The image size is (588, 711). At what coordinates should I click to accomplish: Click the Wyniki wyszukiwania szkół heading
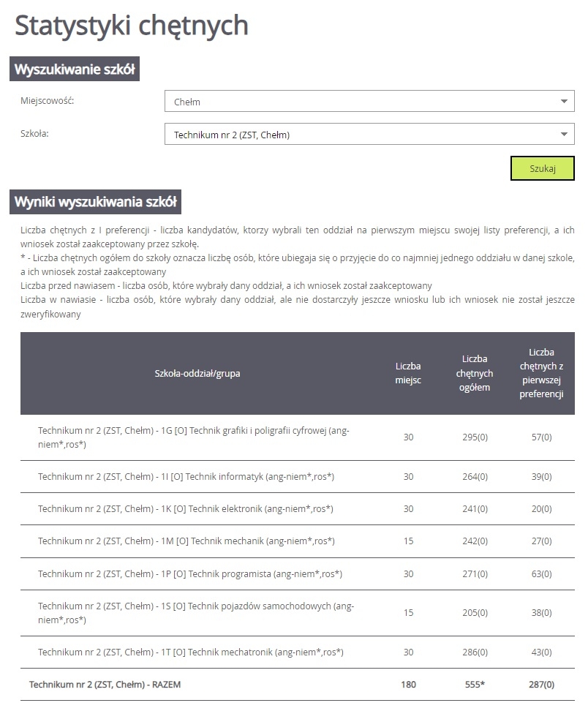click(x=95, y=202)
